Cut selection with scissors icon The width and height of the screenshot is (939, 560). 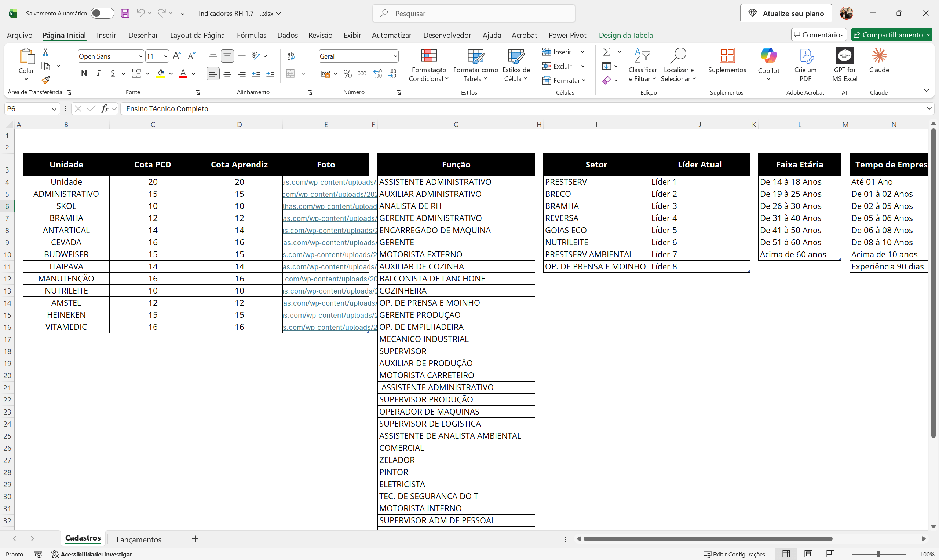[45, 52]
